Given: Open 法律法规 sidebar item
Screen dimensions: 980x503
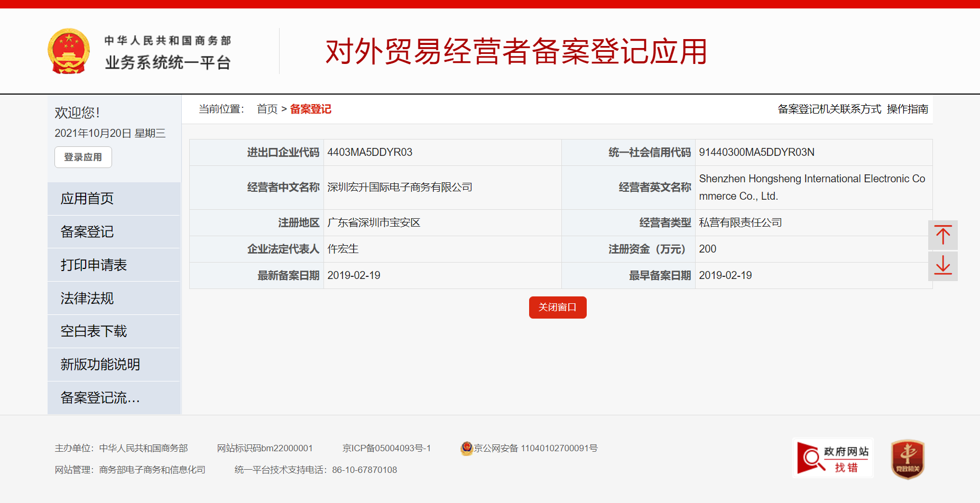Looking at the screenshot, I should click(114, 299).
